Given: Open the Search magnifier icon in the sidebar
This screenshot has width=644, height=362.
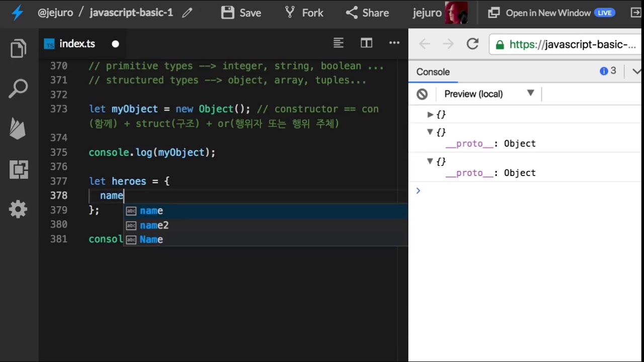Looking at the screenshot, I should (19, 88).
